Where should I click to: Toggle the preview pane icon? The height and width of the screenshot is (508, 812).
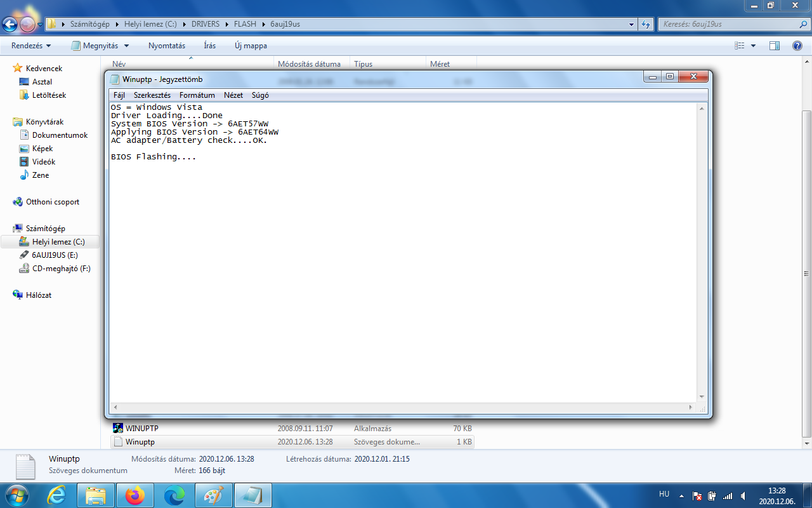pyautogui.click(x=774, y=46)
